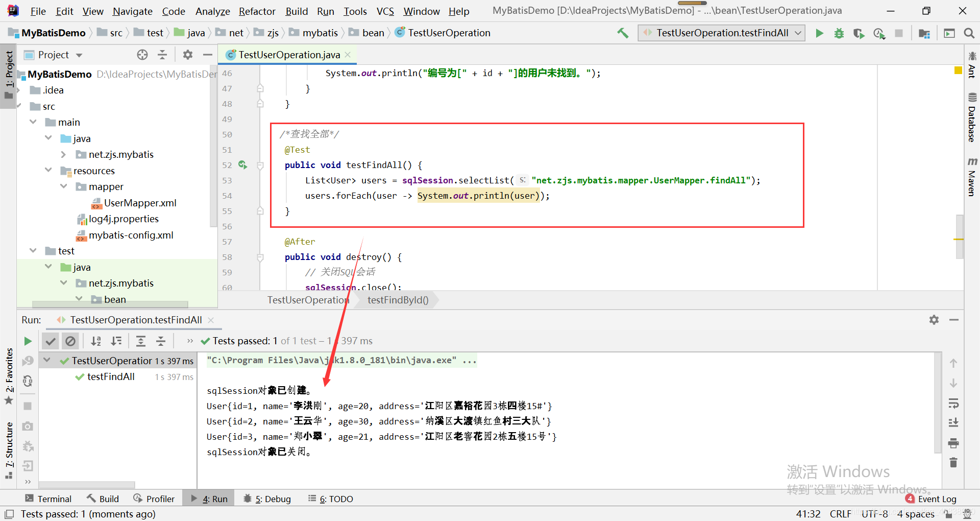Open run configuration dropdown TestUserOperation.testFindAll
Viewport: 980px width, 521px height.
pos(722,33)
